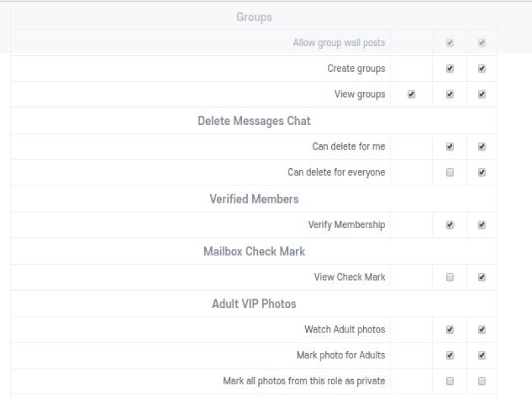
Task: Uncheck the left 'Can delete for me' checkbox
Action: coord(450,146)
